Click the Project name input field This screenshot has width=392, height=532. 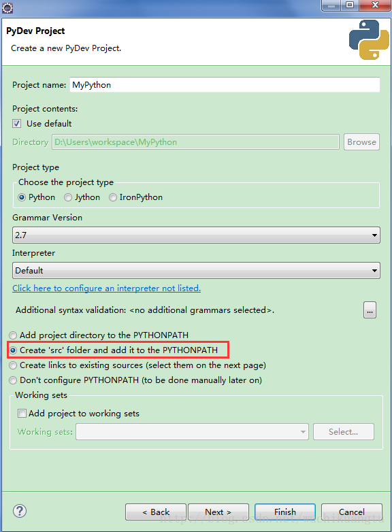(225, 85)
